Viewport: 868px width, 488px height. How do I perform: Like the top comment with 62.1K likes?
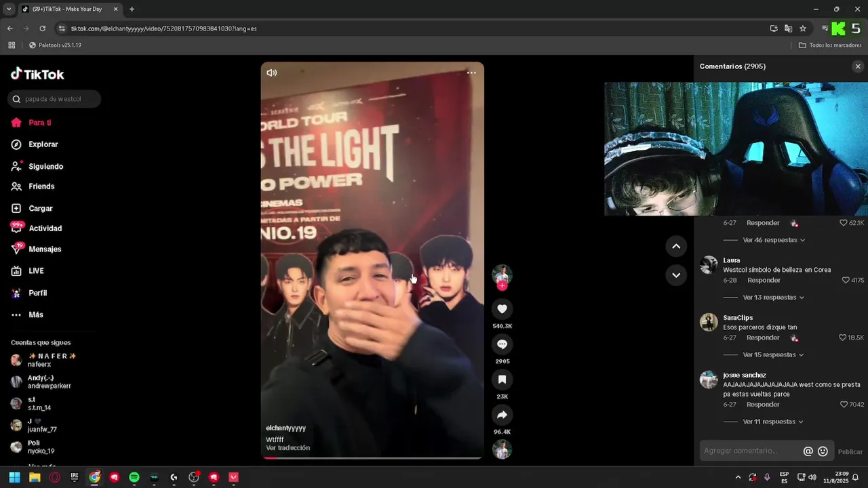click(844, 223)
